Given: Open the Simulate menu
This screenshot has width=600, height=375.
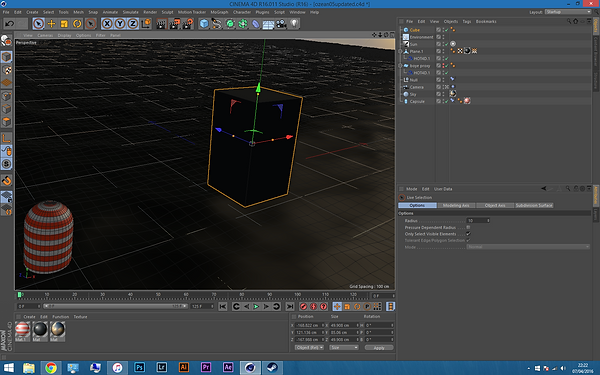Looking at the screenshot, I should pos(130,12).
